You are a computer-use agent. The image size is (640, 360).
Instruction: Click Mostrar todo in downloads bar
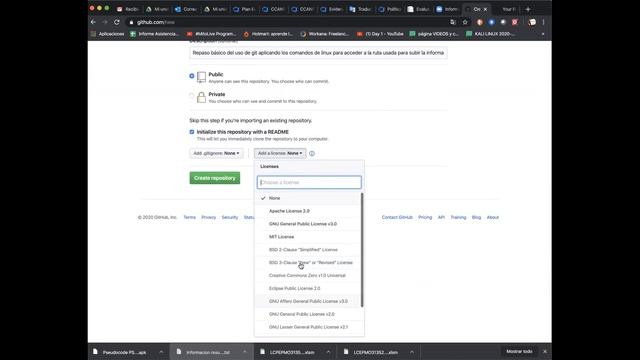coord(519,351)
